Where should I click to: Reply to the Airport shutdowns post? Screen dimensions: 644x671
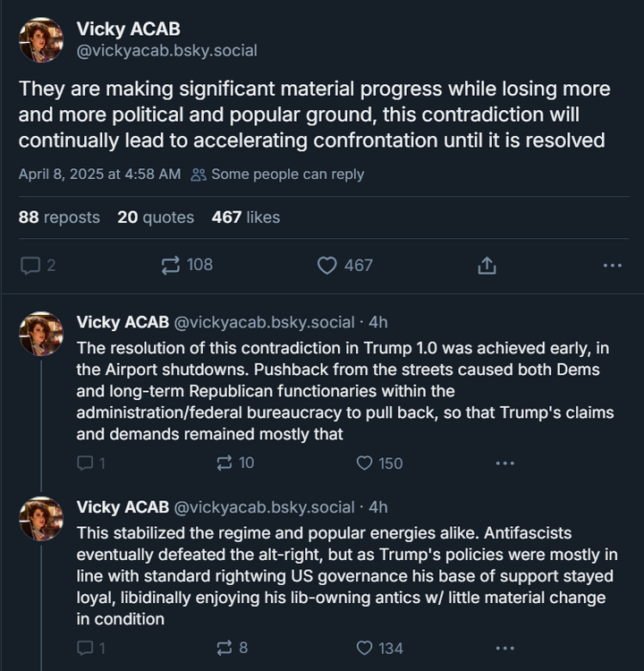pyautogui.click(x=86, y=463)
